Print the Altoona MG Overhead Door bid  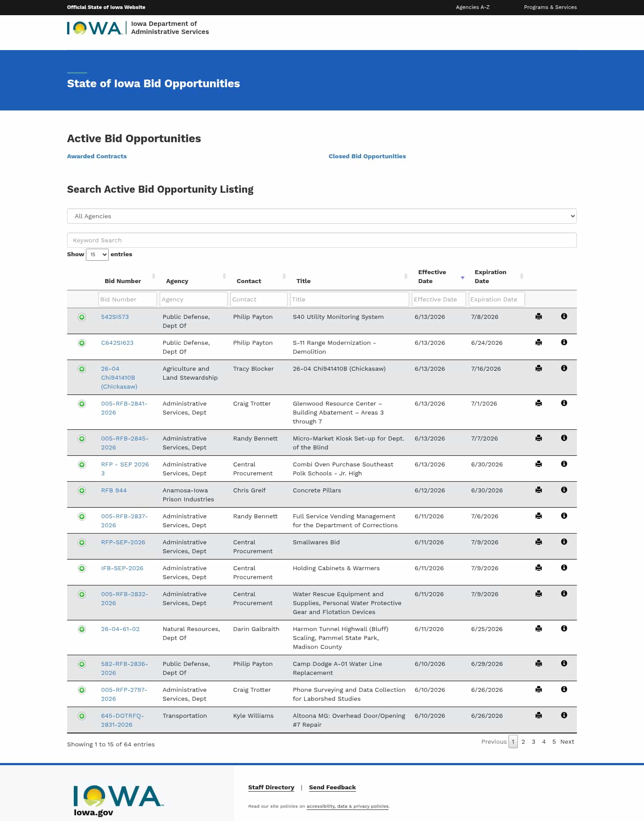point(538,716)
